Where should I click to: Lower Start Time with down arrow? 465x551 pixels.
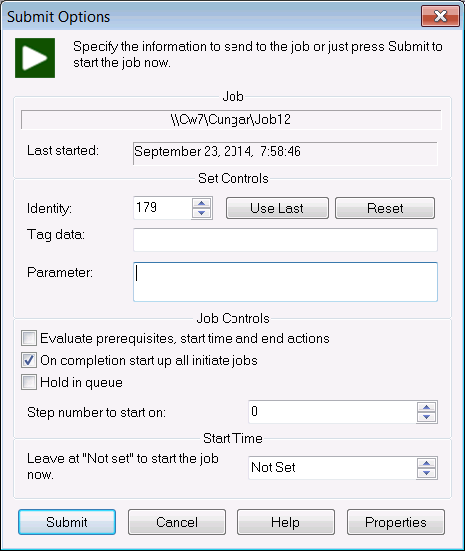[426, 473]
